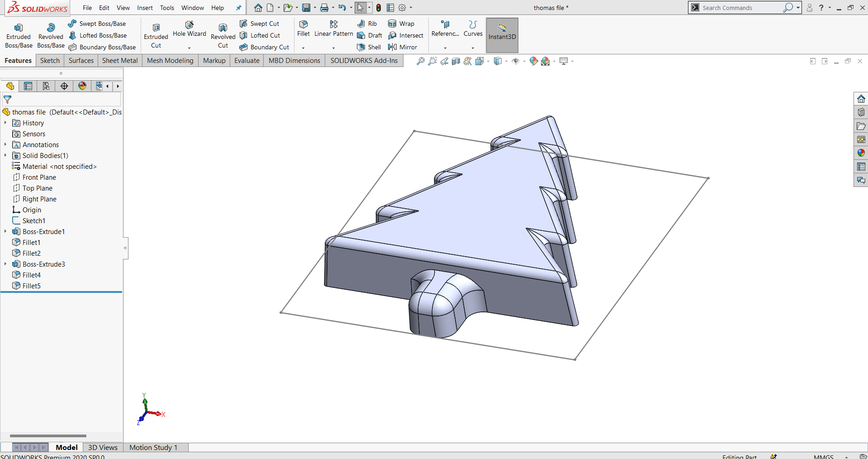Switch to the Surfaces tab
Viewport: 868px width, 459px height.
click(81, 61)
